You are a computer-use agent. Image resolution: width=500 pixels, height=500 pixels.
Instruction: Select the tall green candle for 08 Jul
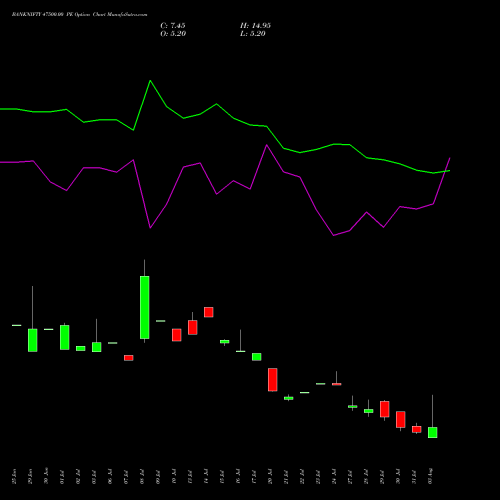[145, 307]
